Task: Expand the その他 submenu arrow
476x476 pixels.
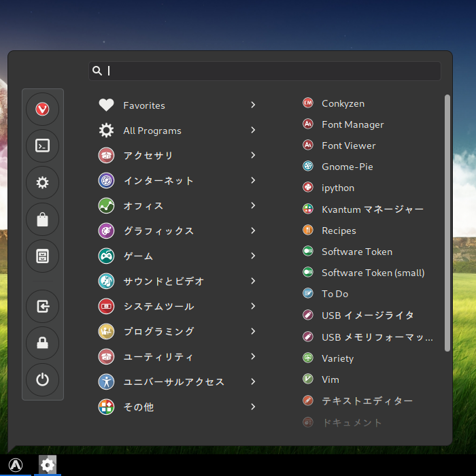Action: [x=253, y=407]
